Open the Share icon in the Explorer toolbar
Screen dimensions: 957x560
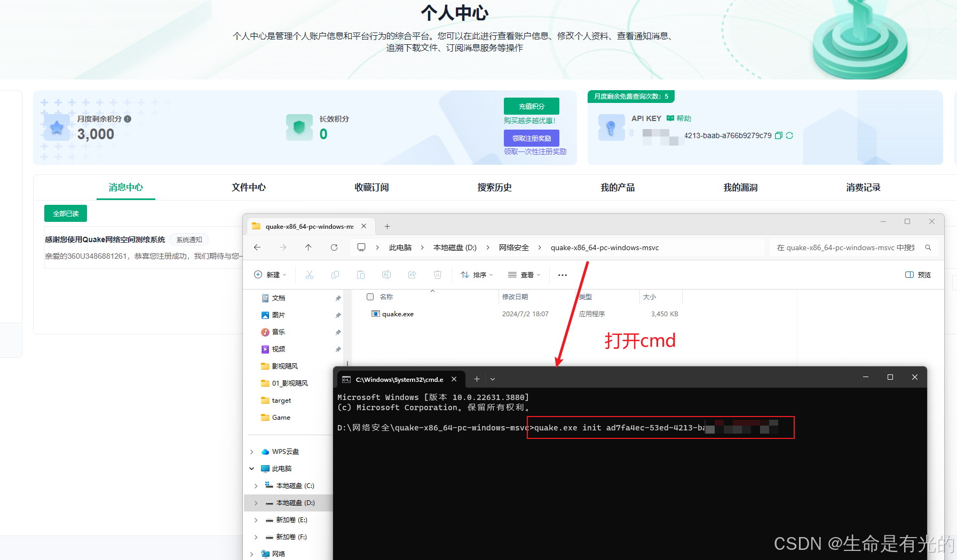click(x=412, y=275)
